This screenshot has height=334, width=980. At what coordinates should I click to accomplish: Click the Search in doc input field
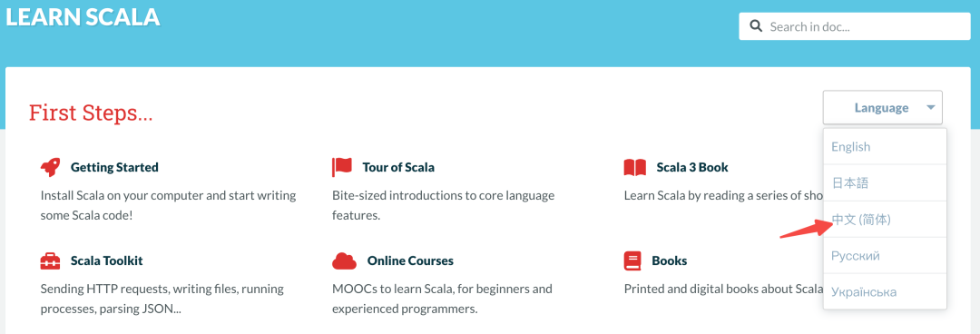click(855, 26)
